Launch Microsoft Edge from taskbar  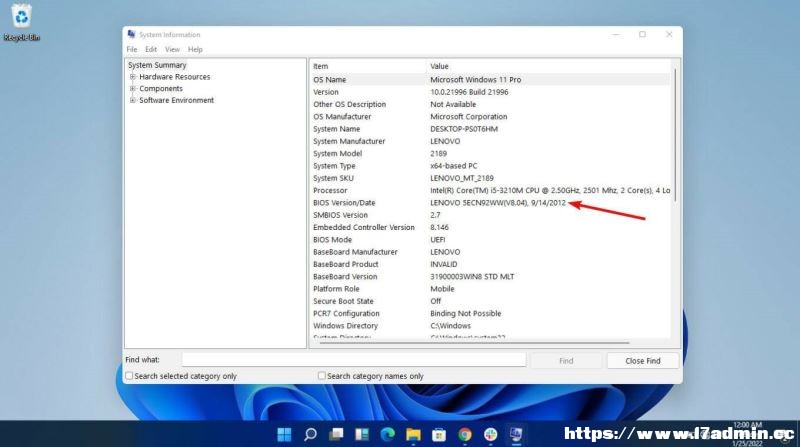point(388,434)
